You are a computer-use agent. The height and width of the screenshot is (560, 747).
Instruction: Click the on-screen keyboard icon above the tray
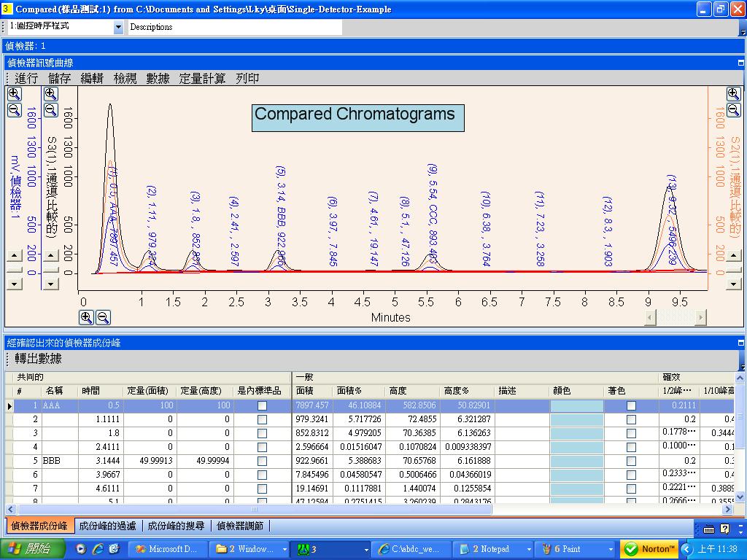(709, 529)
